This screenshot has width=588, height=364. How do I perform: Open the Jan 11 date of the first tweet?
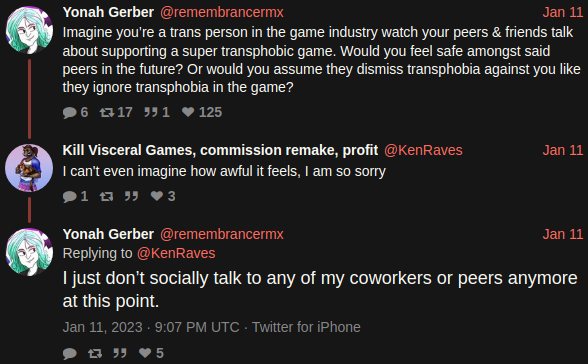point(563,12)
